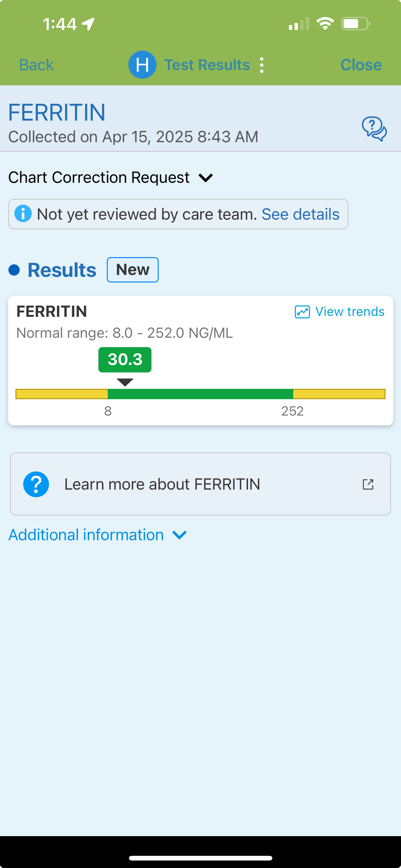Viewport: 401px width, 868px height.
Task: Tap the blue question mark icon
Action: pyautogui.click(x=36, y=484)
